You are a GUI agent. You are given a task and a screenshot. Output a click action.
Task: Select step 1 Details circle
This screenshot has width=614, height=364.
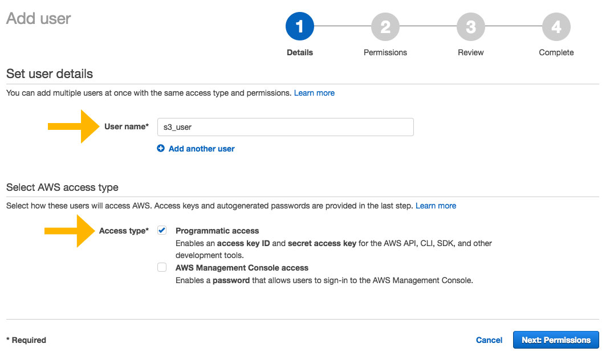coord(299,26)
